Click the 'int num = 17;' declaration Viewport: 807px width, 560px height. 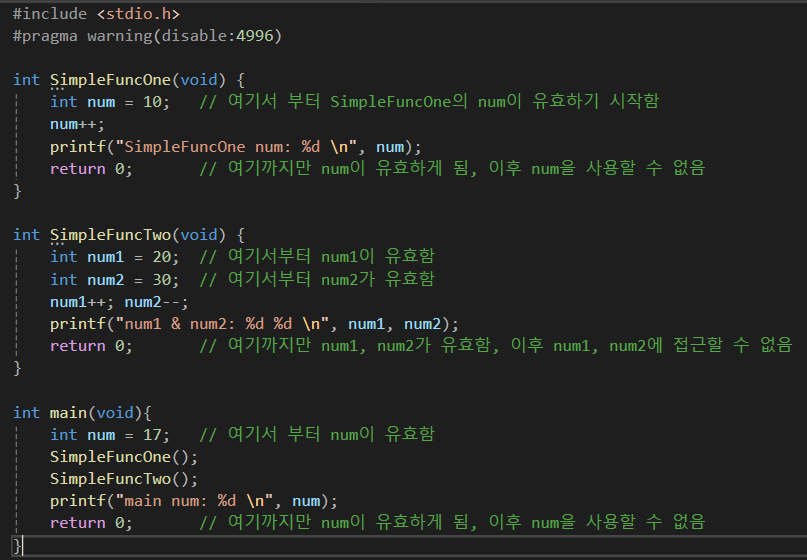[x=110, y=435]
